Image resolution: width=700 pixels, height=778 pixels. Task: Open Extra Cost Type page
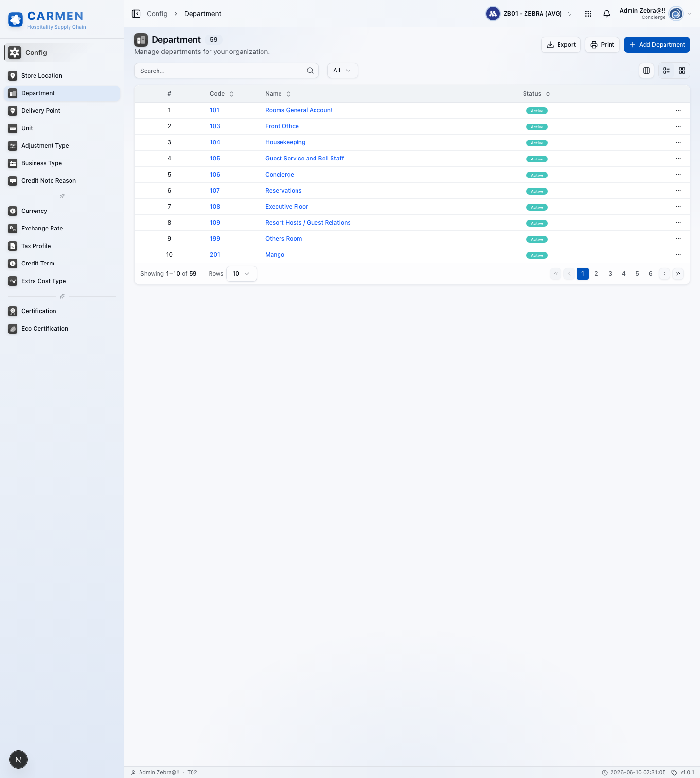click(62, 281)
